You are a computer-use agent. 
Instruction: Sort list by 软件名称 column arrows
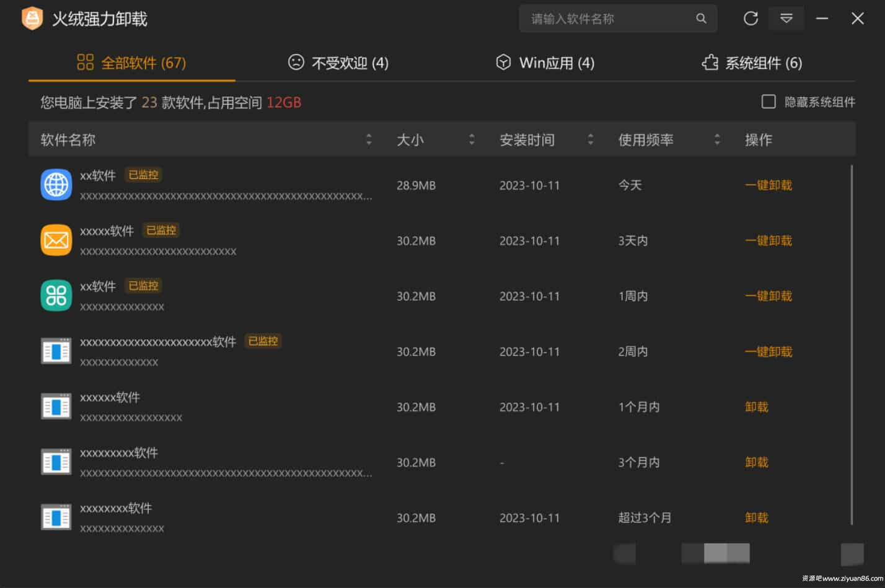(x=369, y=140)
